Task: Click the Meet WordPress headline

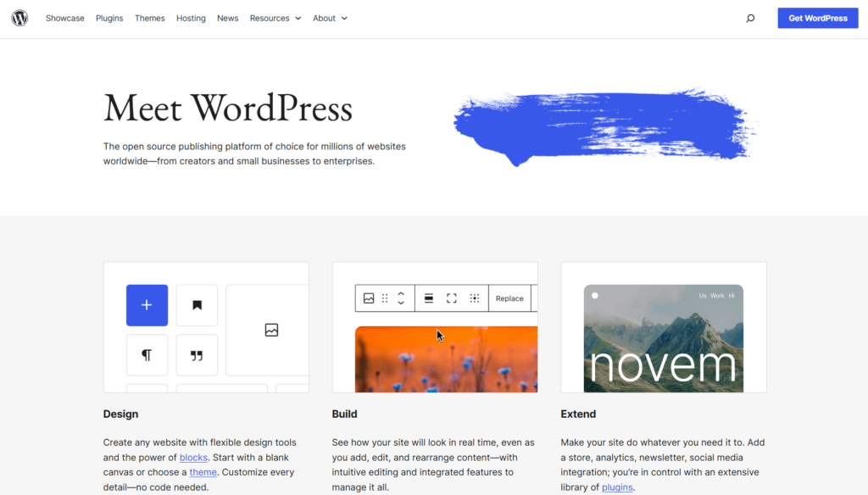Action: coord(227,108)
